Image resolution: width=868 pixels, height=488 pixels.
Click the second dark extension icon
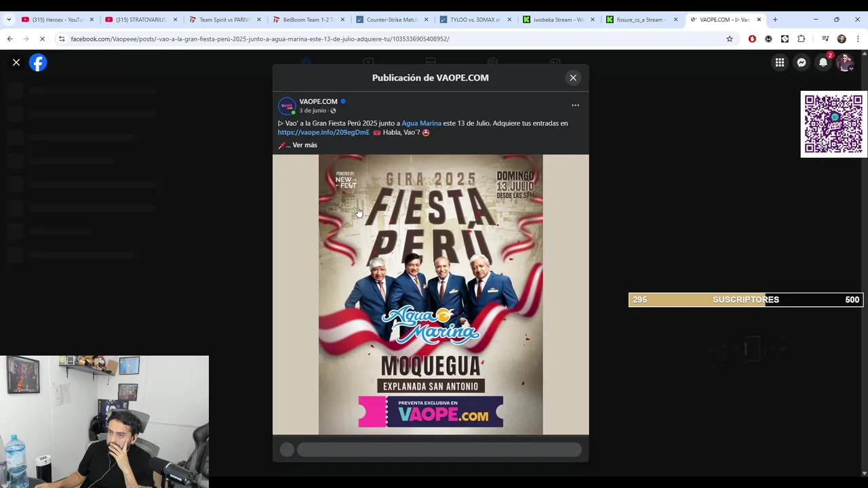tap(768, 39)
